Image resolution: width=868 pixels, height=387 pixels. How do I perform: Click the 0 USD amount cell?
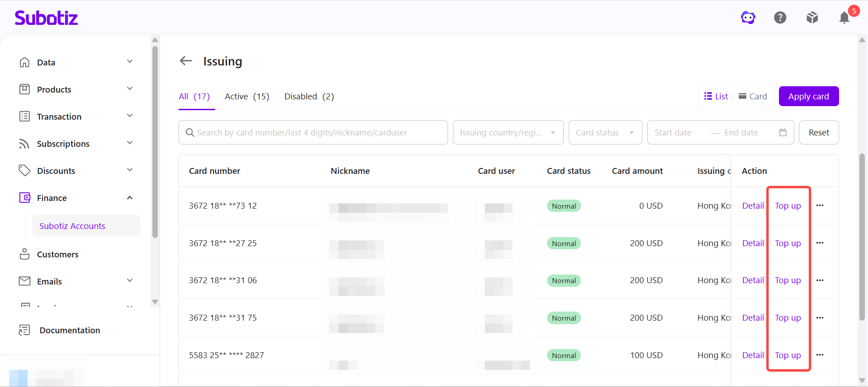(651, 205)
